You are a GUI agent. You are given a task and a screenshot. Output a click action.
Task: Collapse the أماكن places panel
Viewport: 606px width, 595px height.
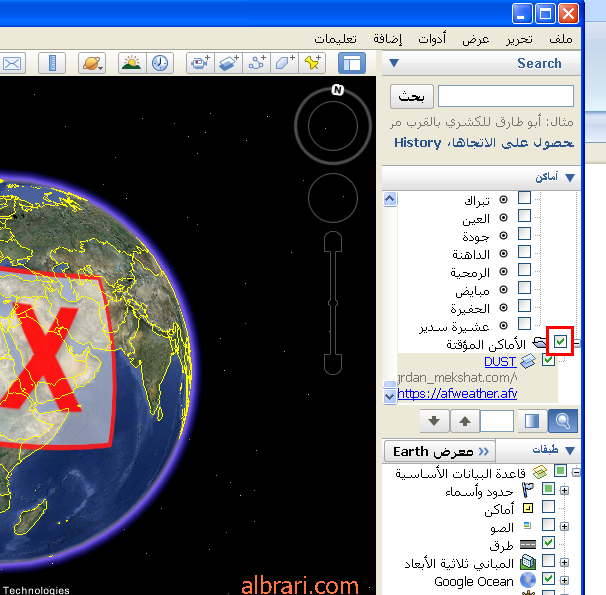tap(569, 178)
